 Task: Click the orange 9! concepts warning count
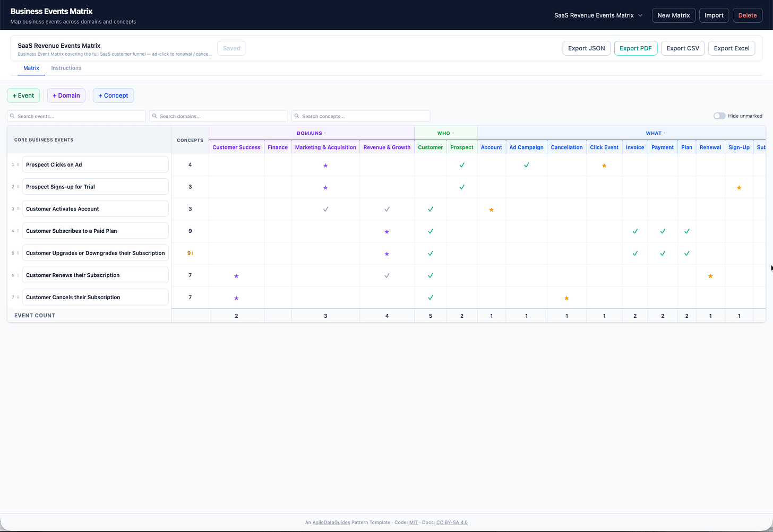click(190, 254)
